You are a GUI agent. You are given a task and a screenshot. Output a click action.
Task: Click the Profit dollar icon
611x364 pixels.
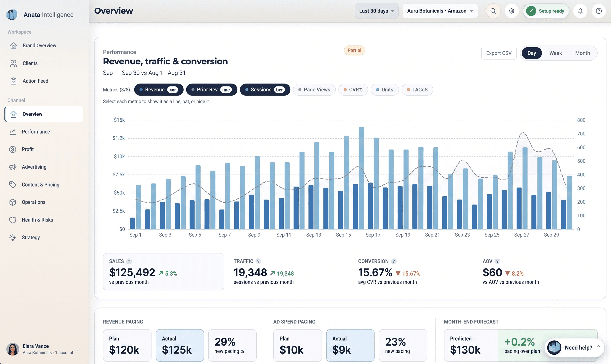click(13, 149)
